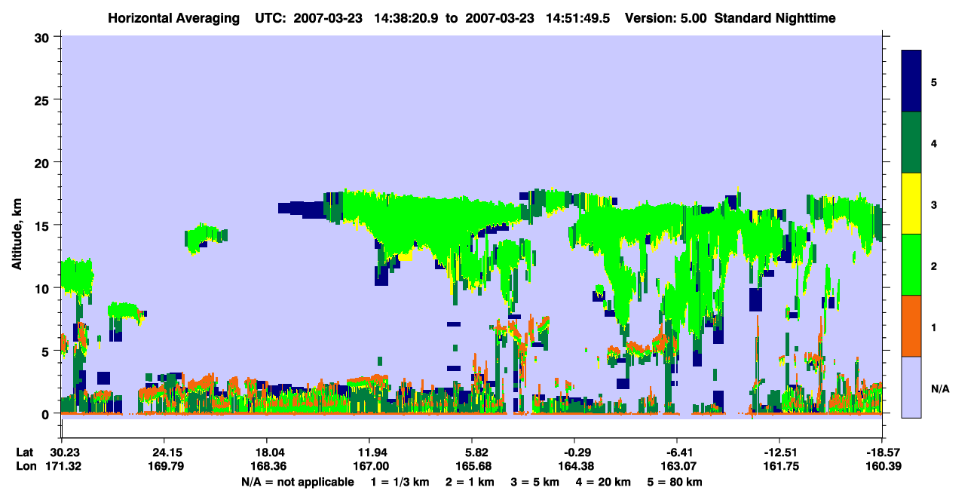Click the dark blue colorbar segment labeled 5
The height and width of the screenshot is (503, 980).
(911, 81)
